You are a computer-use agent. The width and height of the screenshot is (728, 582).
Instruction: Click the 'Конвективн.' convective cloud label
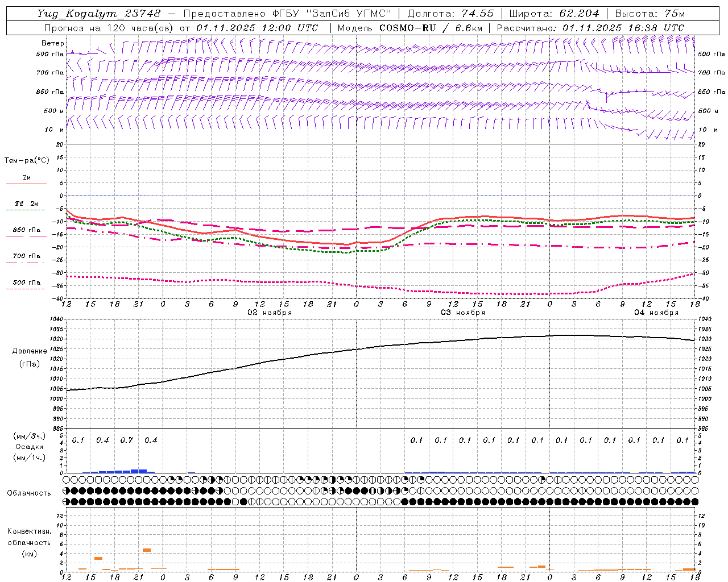[x=29, y=531]
